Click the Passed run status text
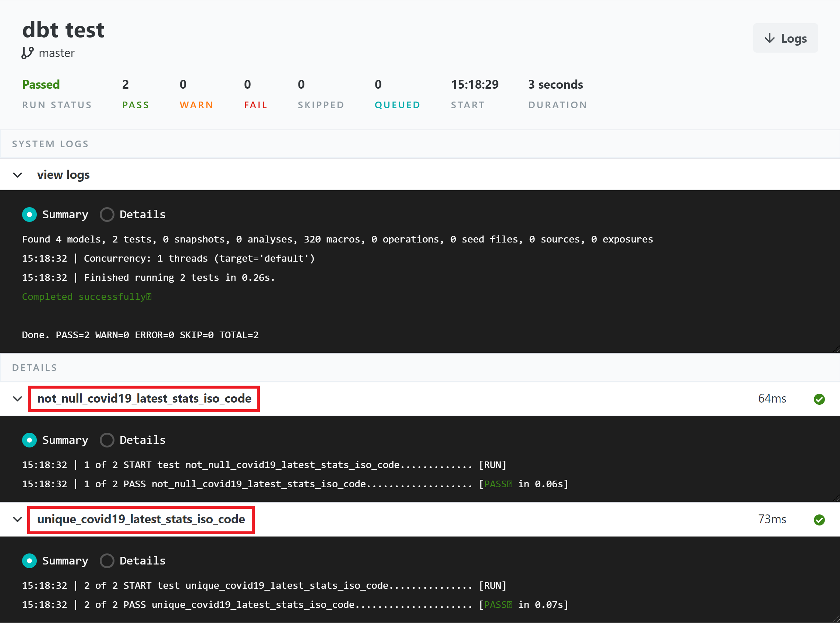 [x=41, y=85]
